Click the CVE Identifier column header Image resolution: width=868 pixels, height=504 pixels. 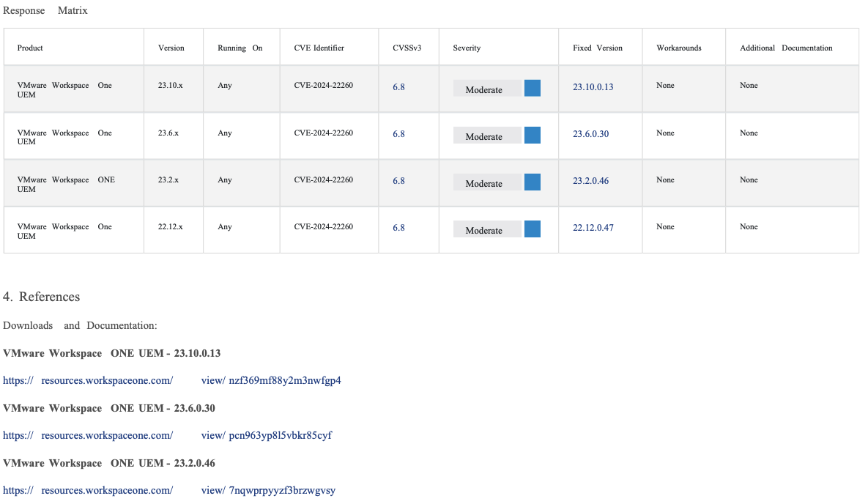[319, 48]
